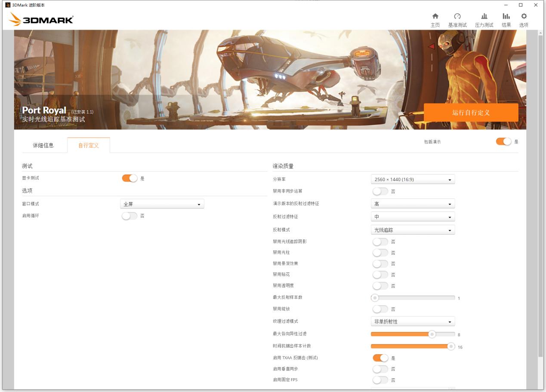
Task: Click the max anisotropic filtering slider handle
Action: [x=432, y=334]
